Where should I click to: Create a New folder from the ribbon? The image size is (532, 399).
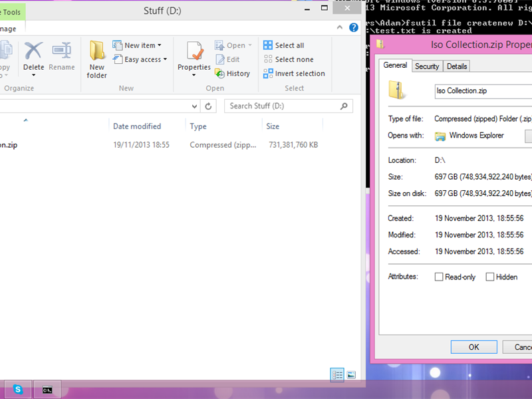[x=96, y=59]
